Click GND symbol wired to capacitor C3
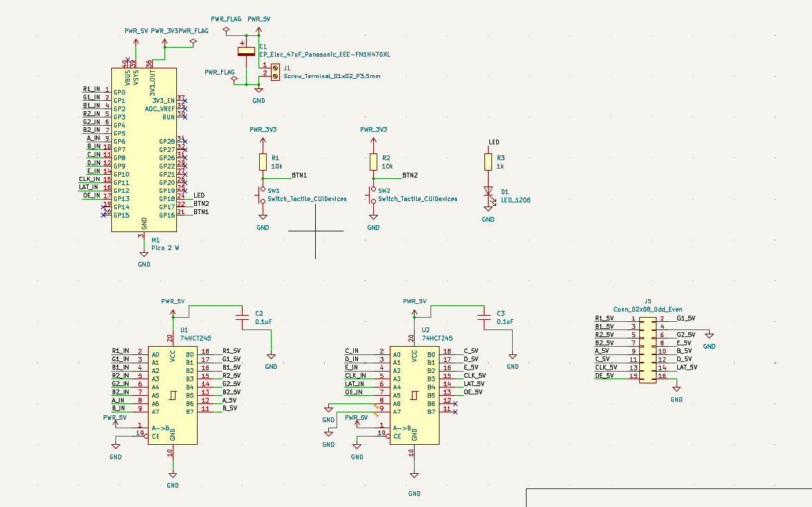This screenshot has width=812, height=507. coord(512,356)
